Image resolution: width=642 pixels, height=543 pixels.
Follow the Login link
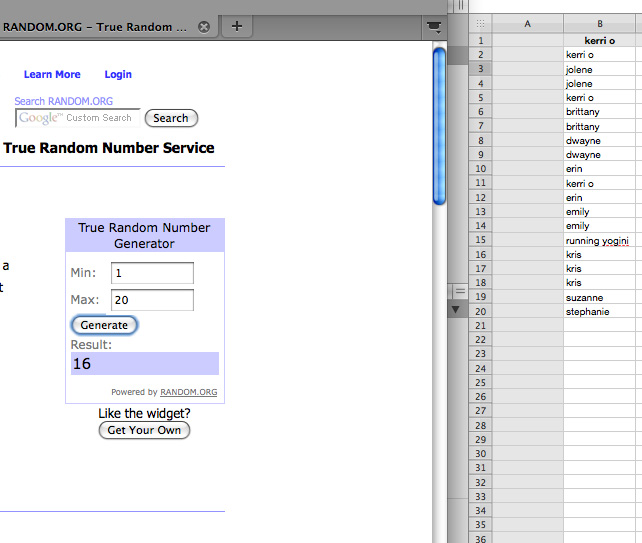[118, 74]
